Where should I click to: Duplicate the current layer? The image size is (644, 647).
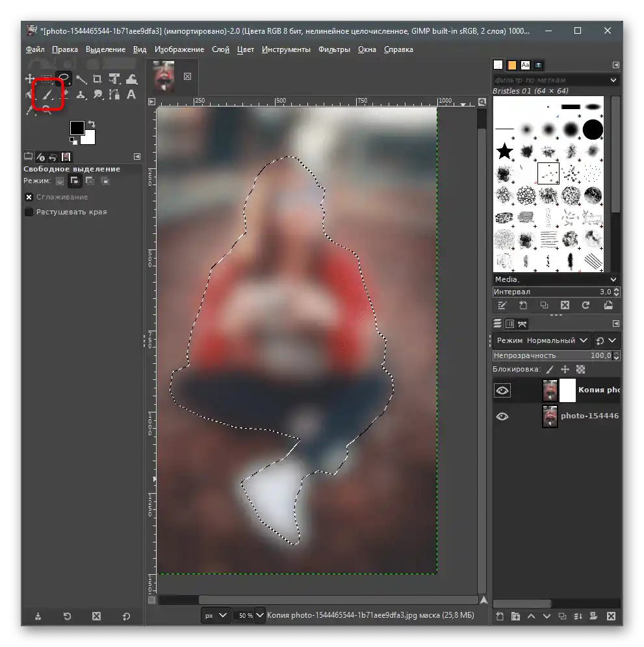(562, 616)
